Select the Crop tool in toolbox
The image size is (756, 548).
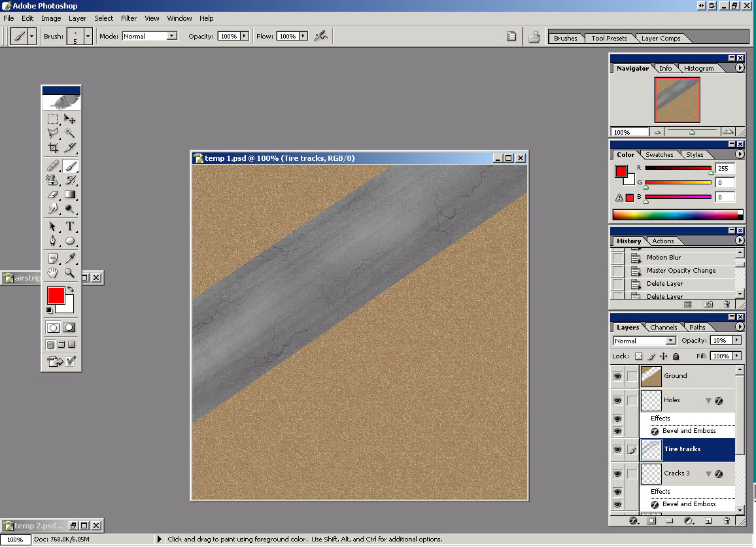(53, 148)
